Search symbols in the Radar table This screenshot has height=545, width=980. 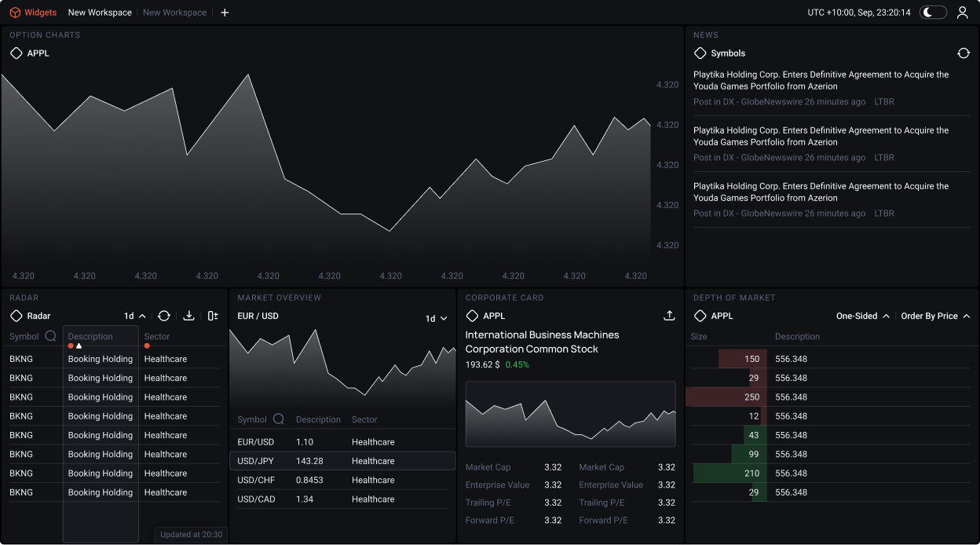pyautogui.click(x=50, y=336)
